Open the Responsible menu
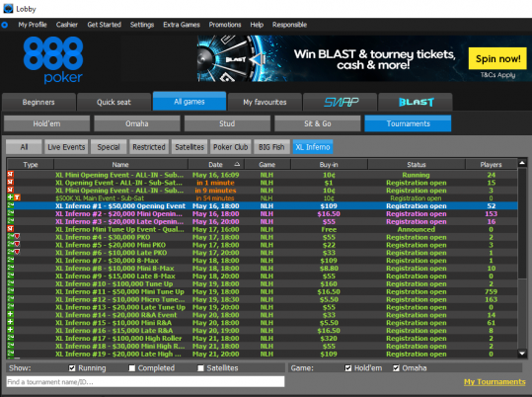Screen dimensions: 532x397 pos(289,25)
